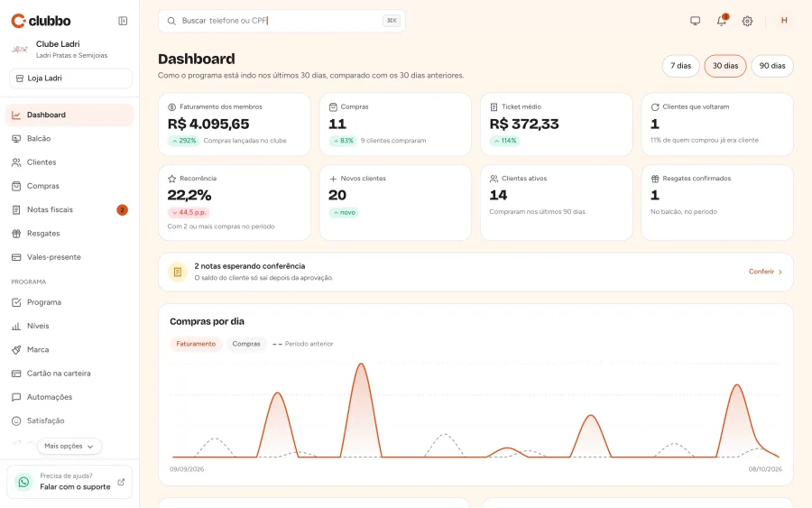Open settings gear icon
Viewport: 812px width, 508px height.
(747, 22)
